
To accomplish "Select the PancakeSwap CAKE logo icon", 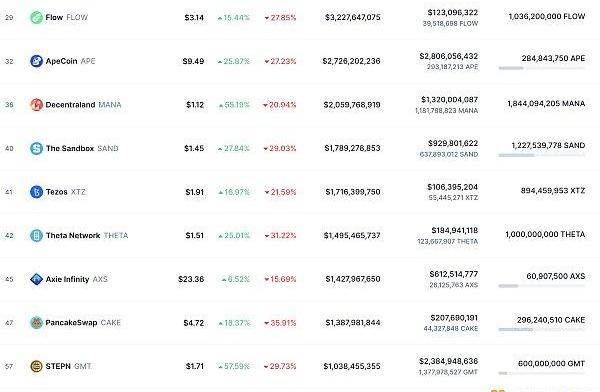I will [36, 323].
